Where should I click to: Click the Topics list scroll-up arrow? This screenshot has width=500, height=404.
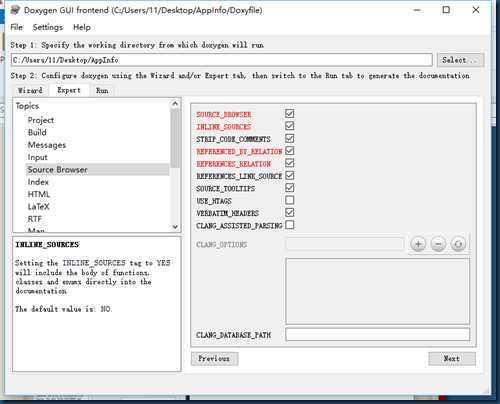[175, 104]
